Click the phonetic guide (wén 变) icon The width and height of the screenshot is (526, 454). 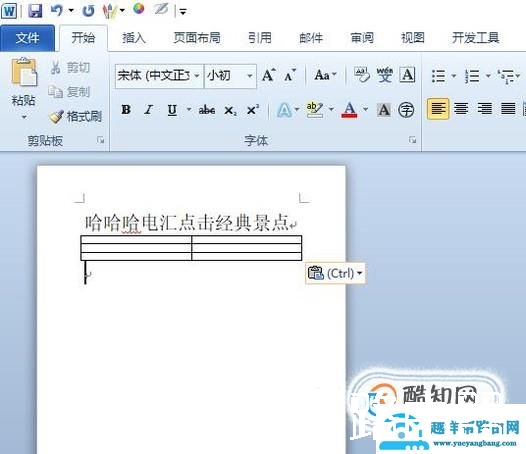click(384, 75)
